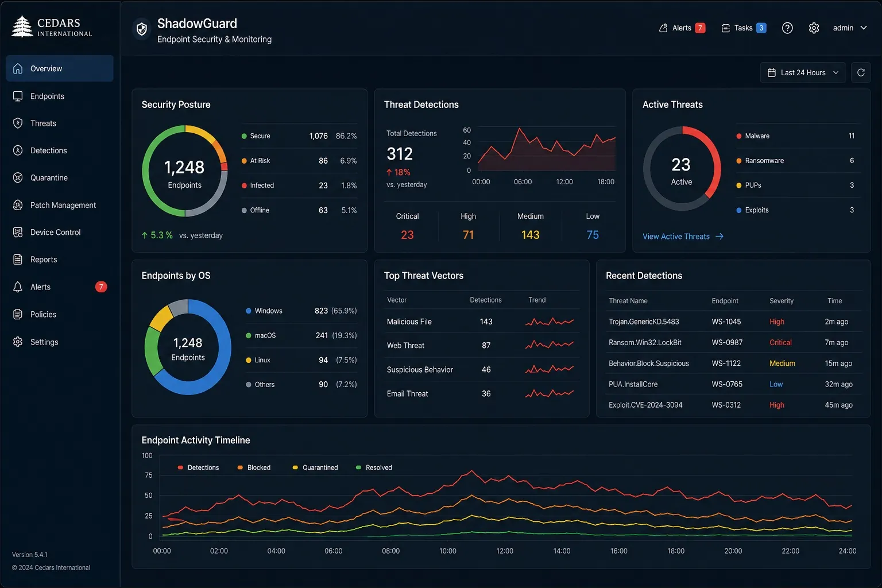The height and width of the screenshot is (588, 882).
Task: Click the Version 5.4.1 label
Action: pos(30,555)
